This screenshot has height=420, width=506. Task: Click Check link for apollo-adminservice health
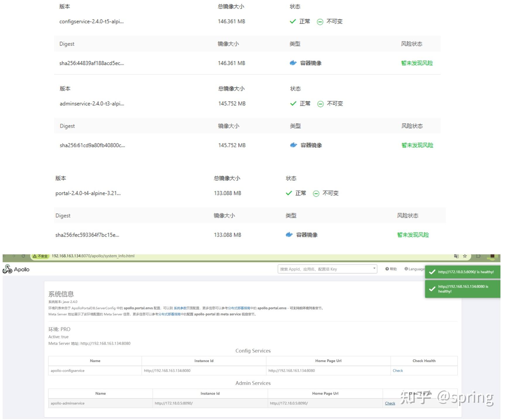point(390,403)
